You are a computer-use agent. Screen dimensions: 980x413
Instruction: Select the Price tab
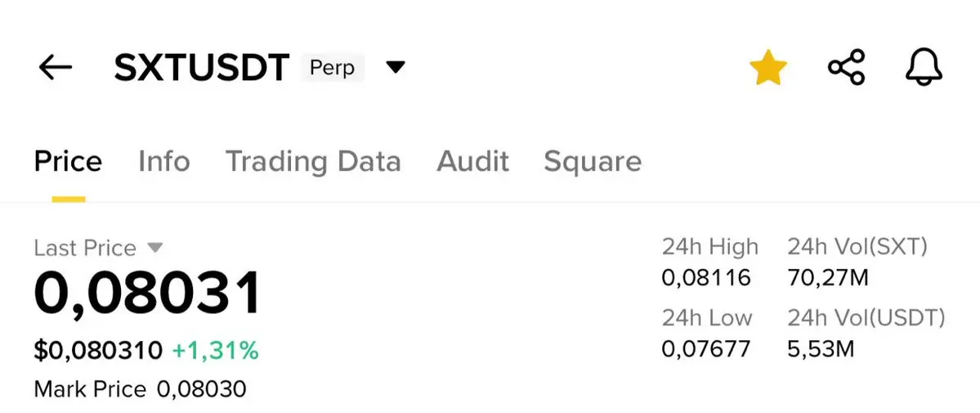click(x=68, y=161)
